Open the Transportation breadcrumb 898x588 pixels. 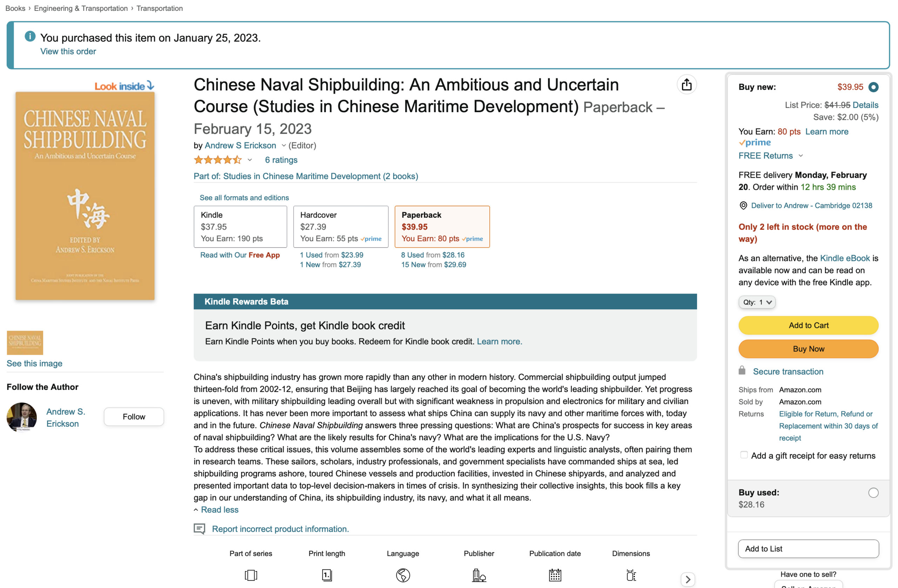[160, 8]
